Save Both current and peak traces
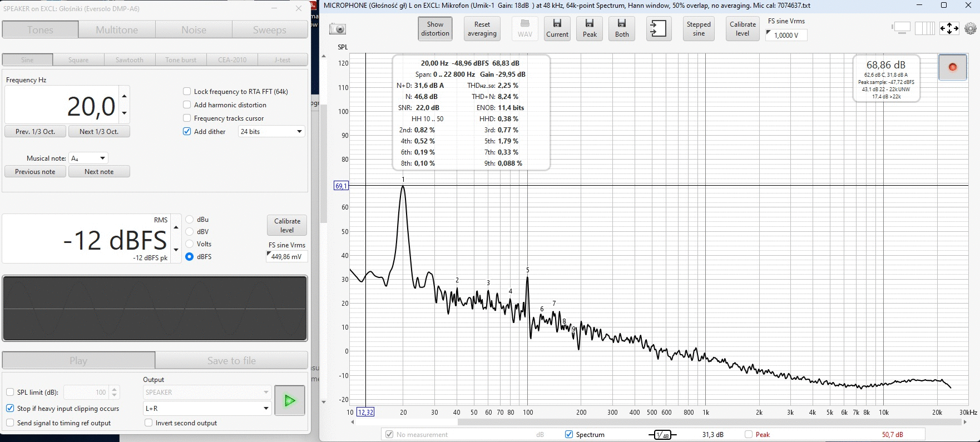Screen dimensions: 980x442 (x=622, y=28)
